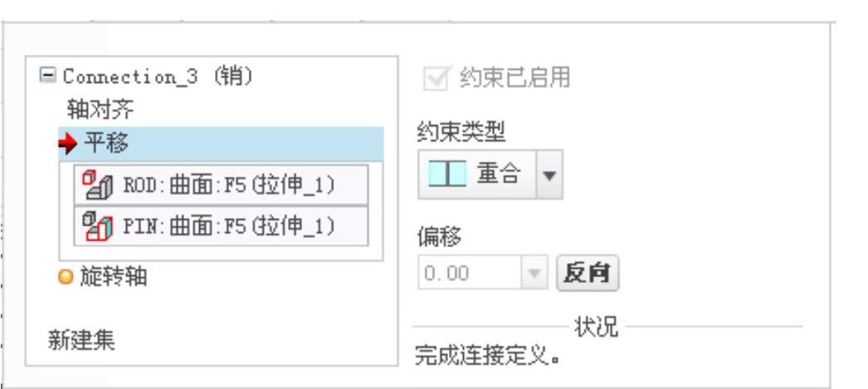This screenshot has width=868, height=389.
Task: Click the orange circle icon beside 旋转轴
Action: coord(66,277)
